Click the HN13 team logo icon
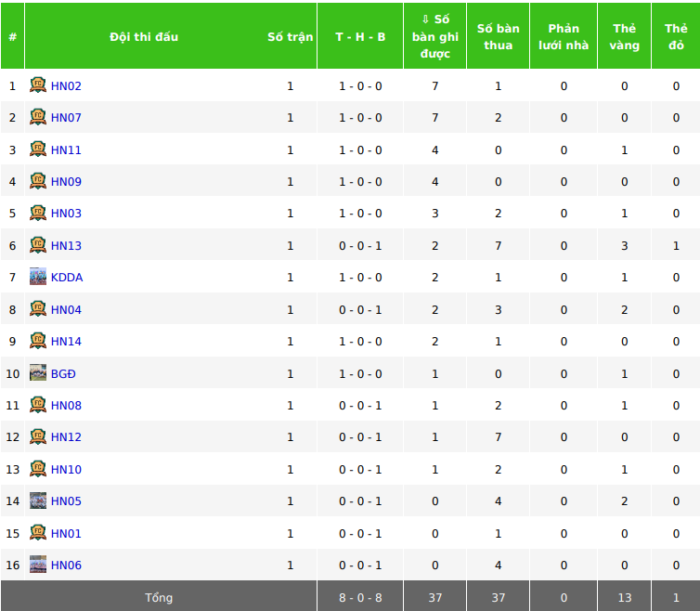 pos(38,245)
